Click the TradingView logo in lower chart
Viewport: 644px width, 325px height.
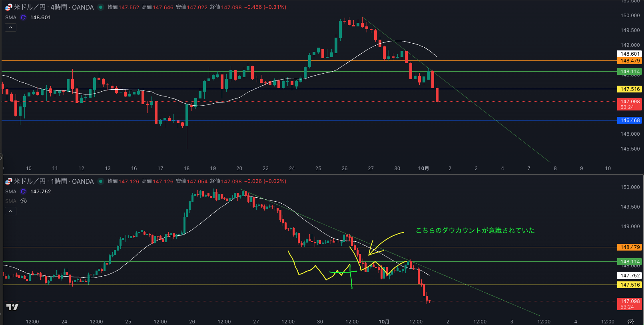pyautogui.click(x=12, y=307)
